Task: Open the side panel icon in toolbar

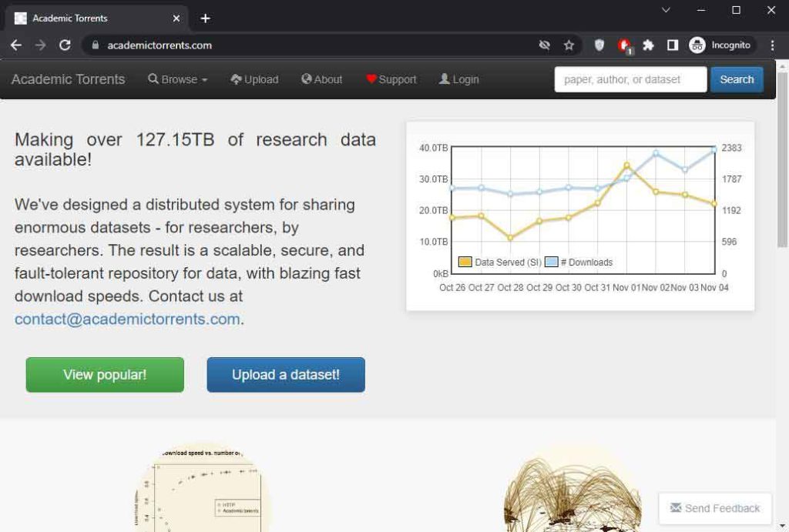Action: (x=672, y=45)
